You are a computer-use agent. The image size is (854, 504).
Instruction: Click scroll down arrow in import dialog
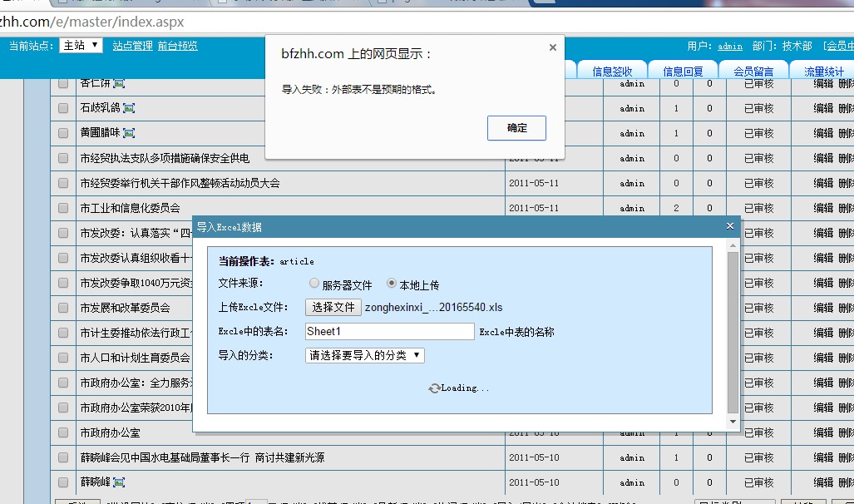click(x=733, y=422)
